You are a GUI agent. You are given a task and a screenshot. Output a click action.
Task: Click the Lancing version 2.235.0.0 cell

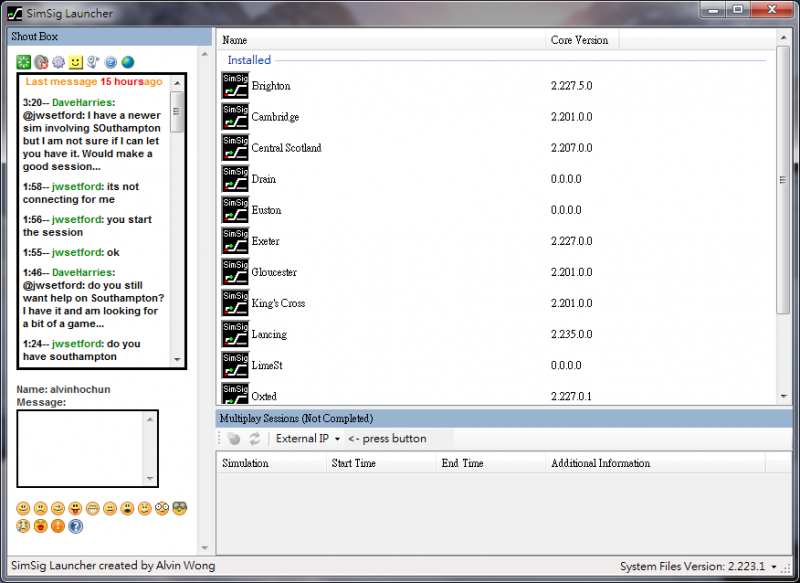[571, 334]
